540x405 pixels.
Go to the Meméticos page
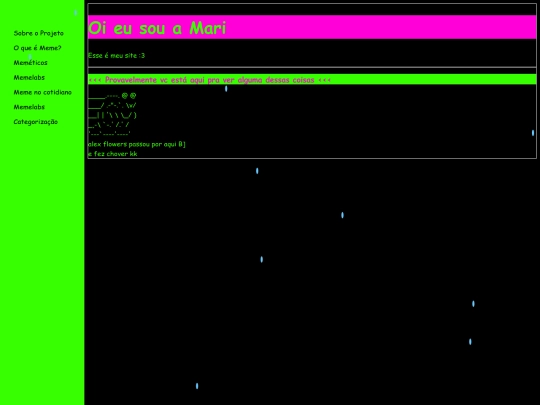click(x=30, y=63)
